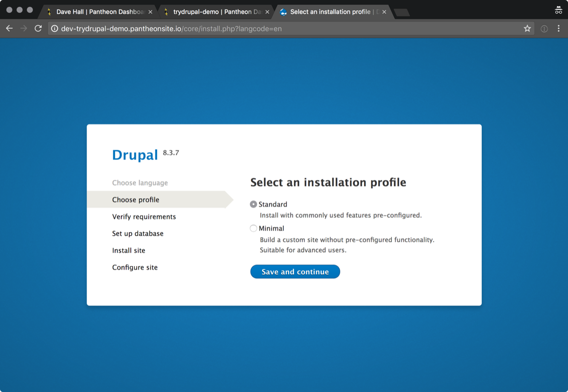This screenshot has width=568, height=392.
Task: Select the Standard installation profile
Action: (253, 205)
